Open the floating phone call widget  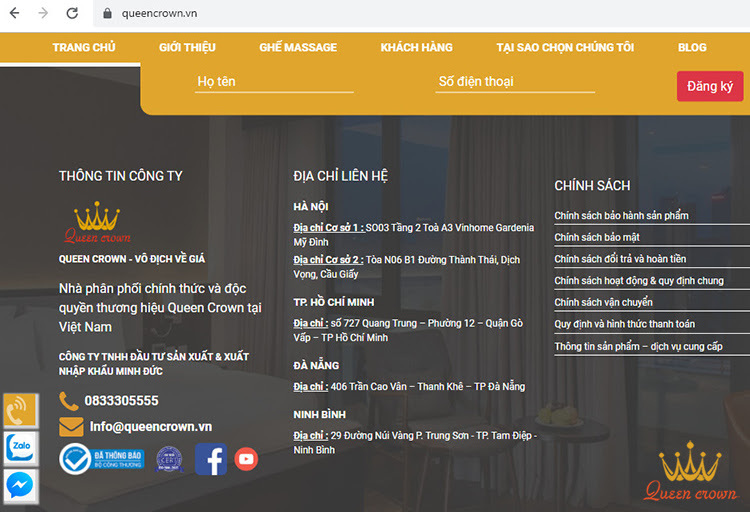[21, 410]
